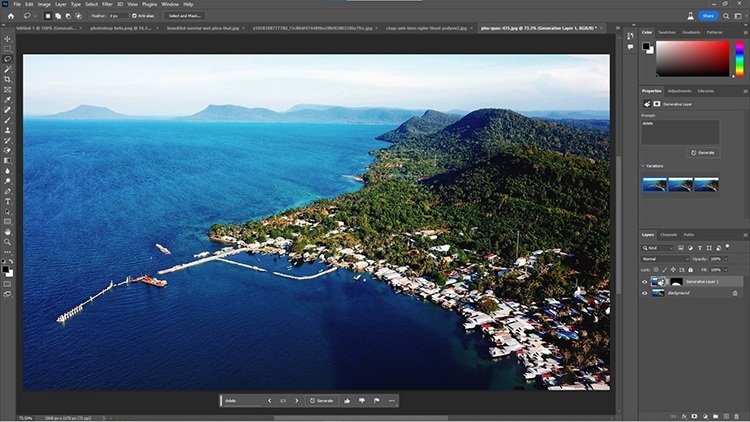750x422 pixels.
Task: Switch to the Swatches tab
Action: [667, 33]
